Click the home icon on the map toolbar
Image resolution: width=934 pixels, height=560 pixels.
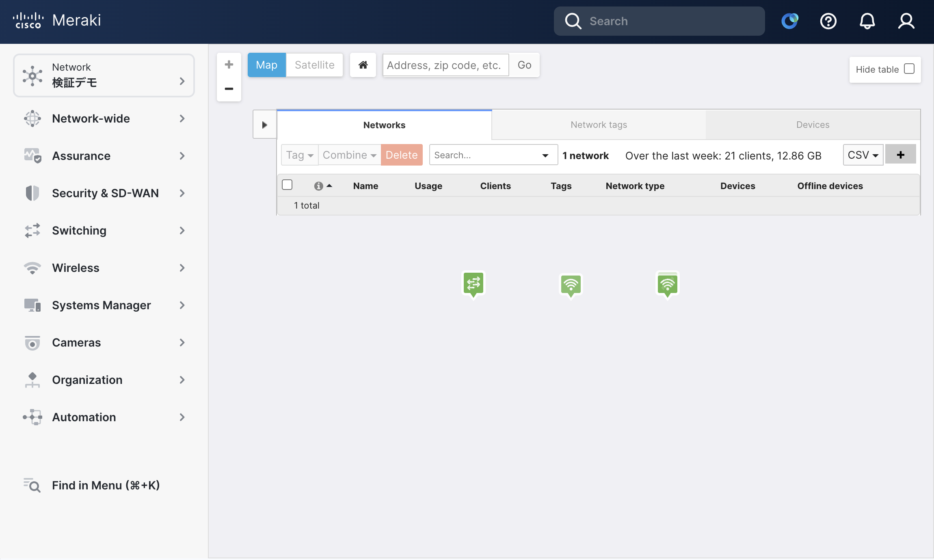click(x=363, y=65)
